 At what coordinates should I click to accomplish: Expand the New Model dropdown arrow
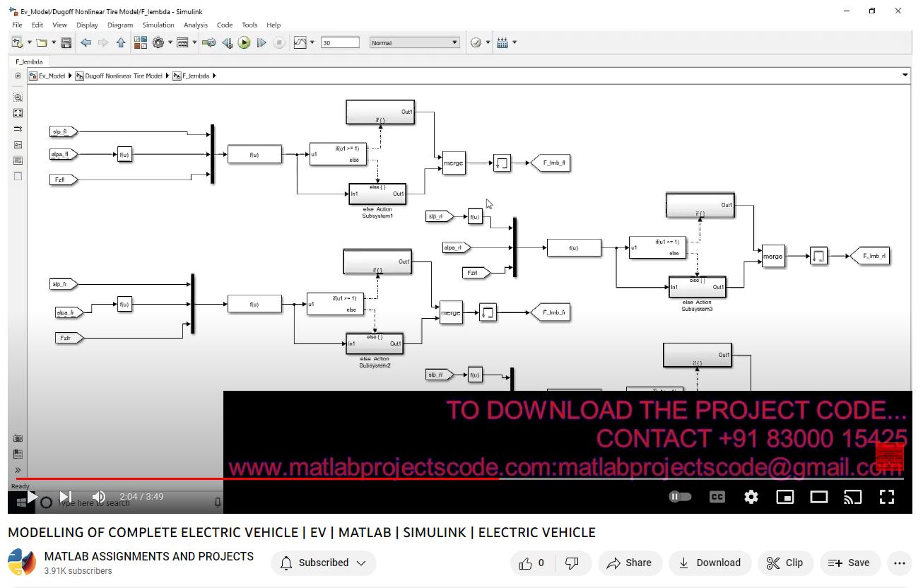pyautogui.click(x=29, y=43)
